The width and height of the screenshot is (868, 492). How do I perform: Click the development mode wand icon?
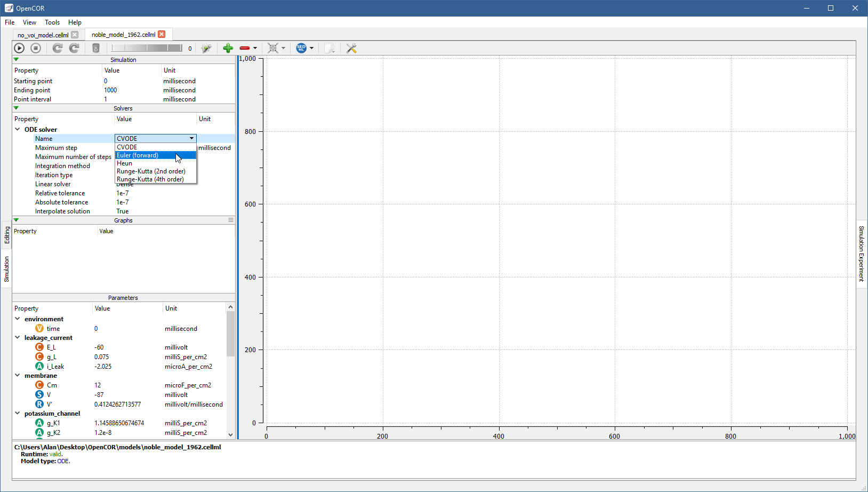point(206,48)
